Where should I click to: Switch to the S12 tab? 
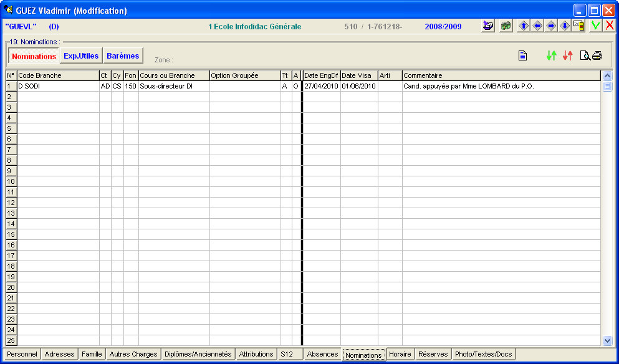click(x=290, y=354)
